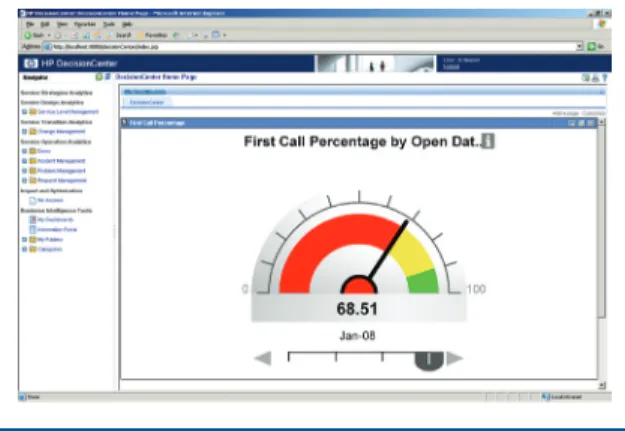Open the File menu
Screen dimensions: 625x431
[30, 24]
